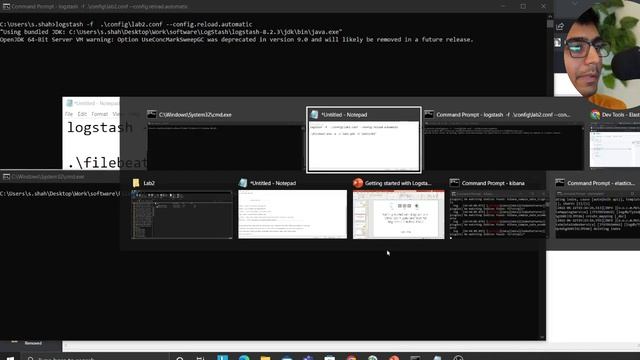Click the document icon below share icon
Viewport: 640px width, 360px height.
pyautogui.click(x=558, y=42)
